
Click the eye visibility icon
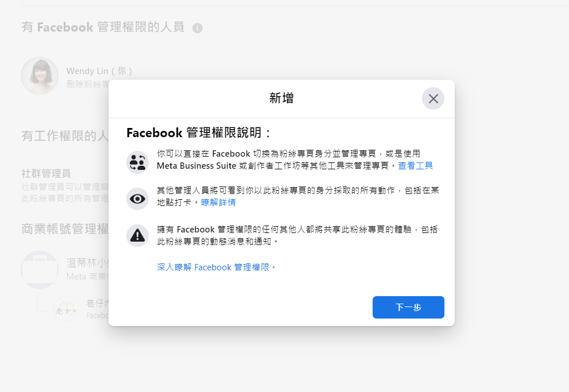pos(137,199)
